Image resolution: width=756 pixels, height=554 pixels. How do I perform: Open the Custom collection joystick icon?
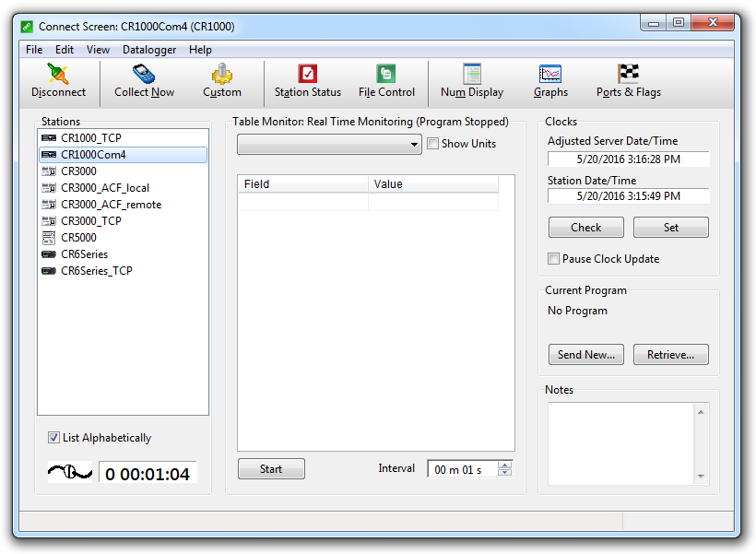222,74
